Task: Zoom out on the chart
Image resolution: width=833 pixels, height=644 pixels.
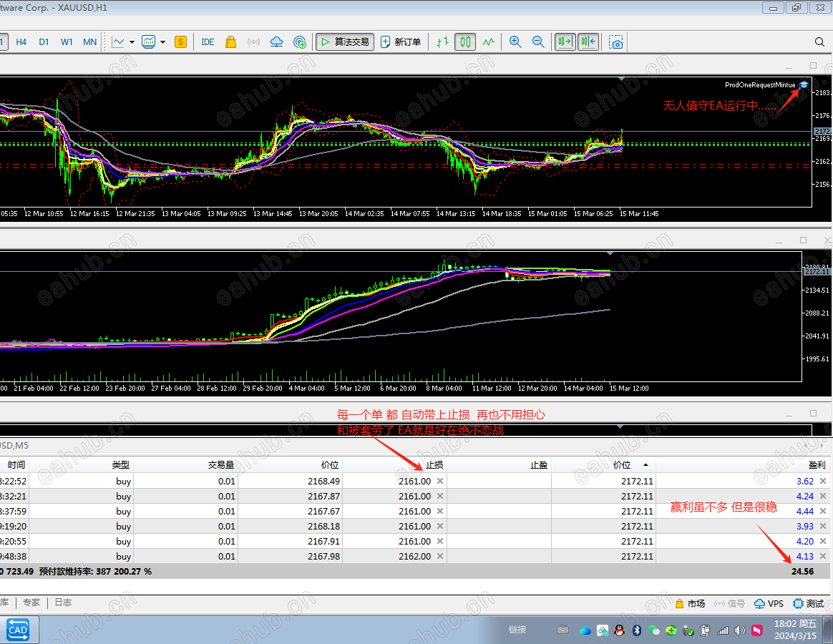Action: (538, 42)
